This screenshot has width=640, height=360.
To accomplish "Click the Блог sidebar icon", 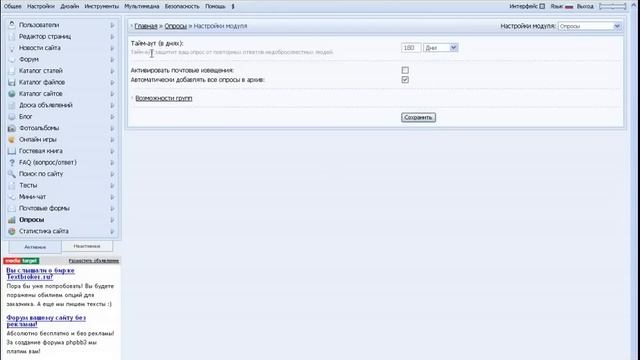I will pos(12,116).
